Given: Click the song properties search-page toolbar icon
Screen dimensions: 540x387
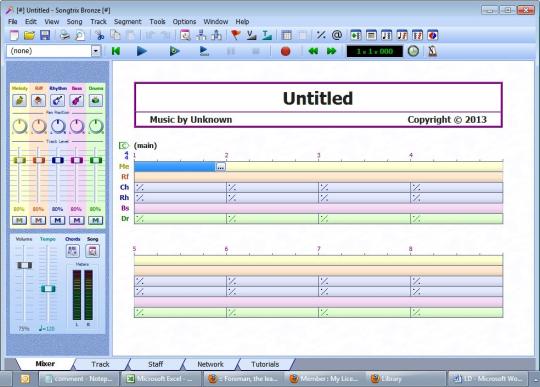Looking at the screenshot, I should point(185,35).
